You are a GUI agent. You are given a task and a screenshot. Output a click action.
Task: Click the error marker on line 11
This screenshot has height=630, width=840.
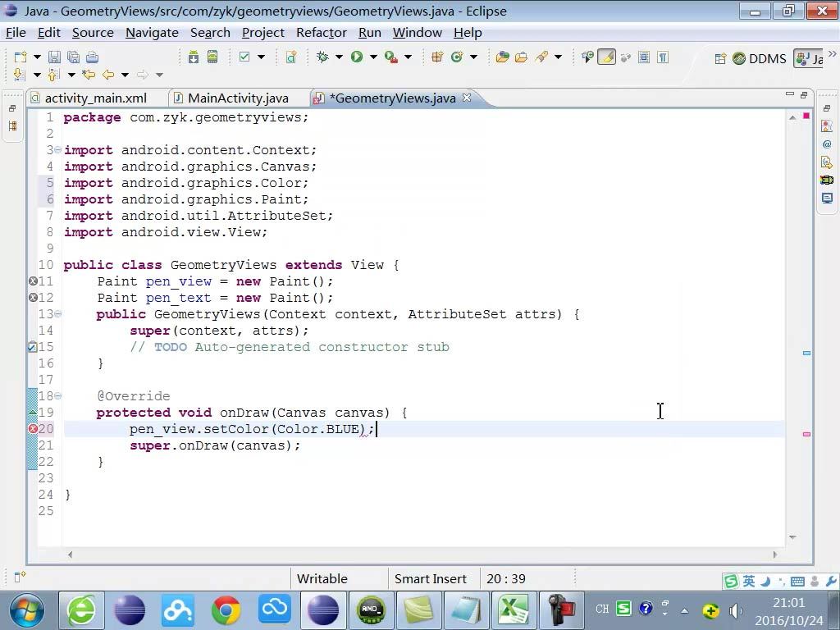33,281
